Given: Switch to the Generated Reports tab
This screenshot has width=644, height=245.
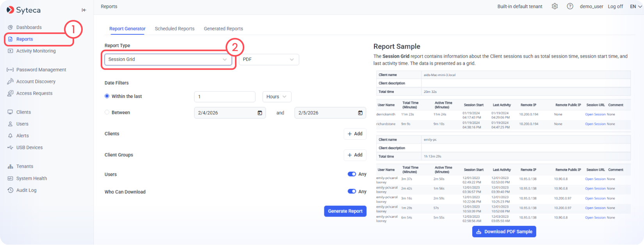Looking at the screenshot, I should click(x=223, y=28).
